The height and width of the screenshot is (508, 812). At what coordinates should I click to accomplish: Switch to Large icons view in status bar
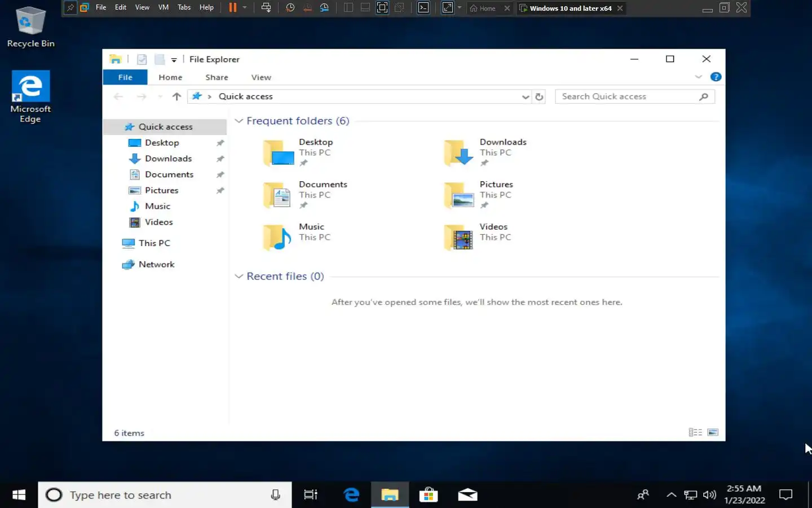click(x=713, y=432)
